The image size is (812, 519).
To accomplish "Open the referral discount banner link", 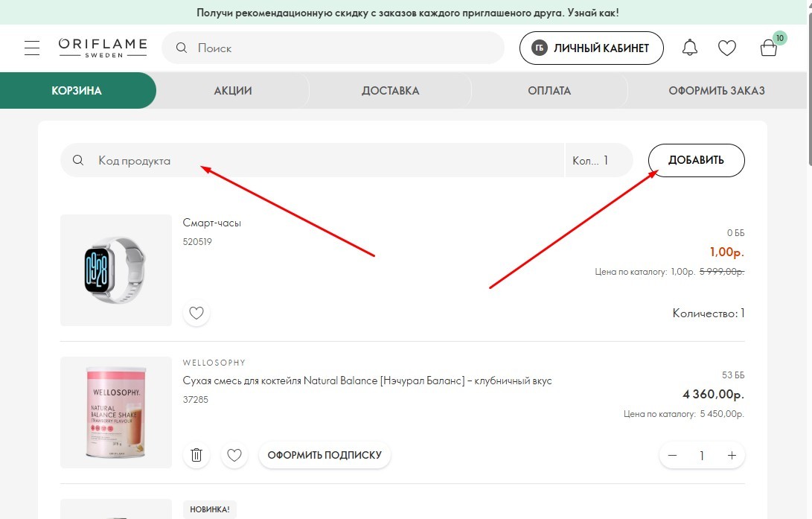I will pos(407,13).
